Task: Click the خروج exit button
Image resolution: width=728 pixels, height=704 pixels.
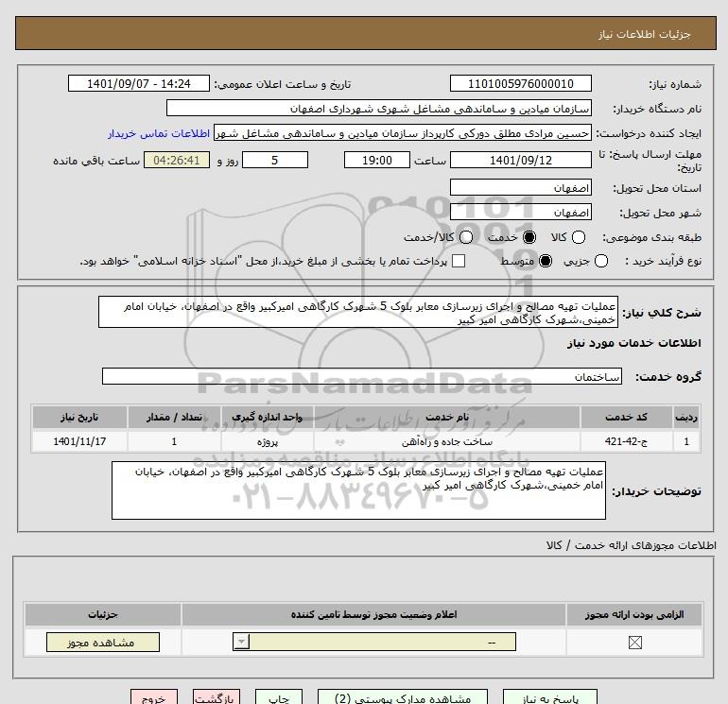Action: point(154,697)
